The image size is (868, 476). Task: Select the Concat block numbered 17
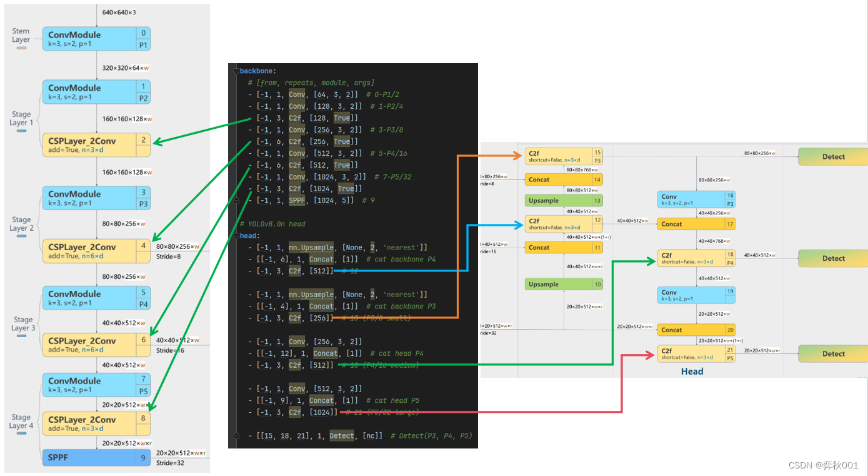696,224
